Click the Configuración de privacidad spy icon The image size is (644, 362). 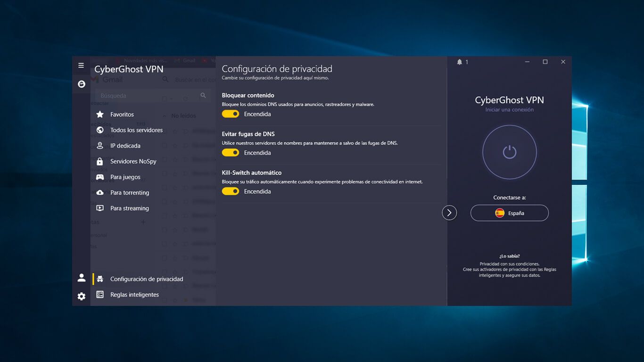[x=100, y=279]
